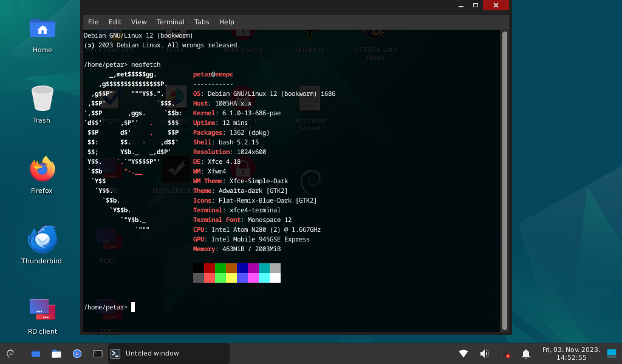
Task: Open the Edit menu in the terminal
Action: [x=115, y=22]
